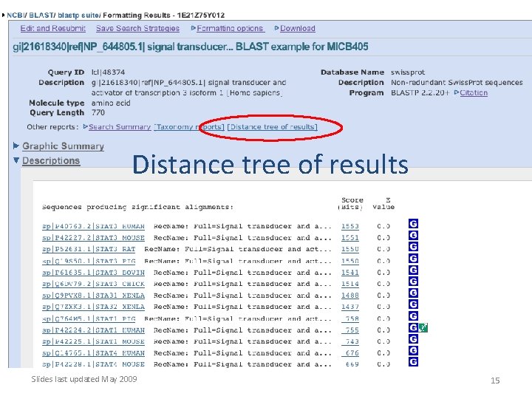Open the STAT1_PIG sequence link
The image size is (532, 399).
pos(89,318)
